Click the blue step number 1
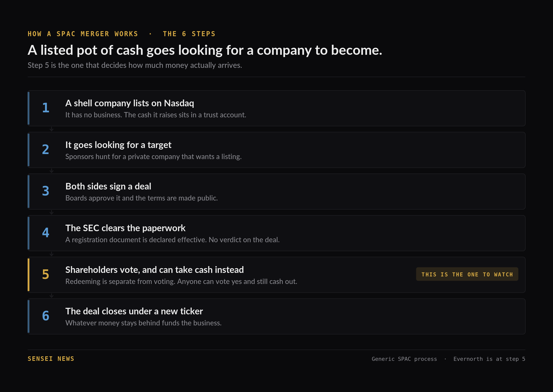This screenshot has height=392, width=553. click(x=45, y=108)
